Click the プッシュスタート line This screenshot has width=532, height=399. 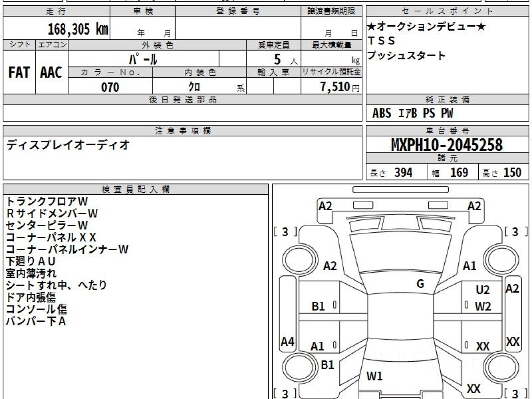pos(407,56)
